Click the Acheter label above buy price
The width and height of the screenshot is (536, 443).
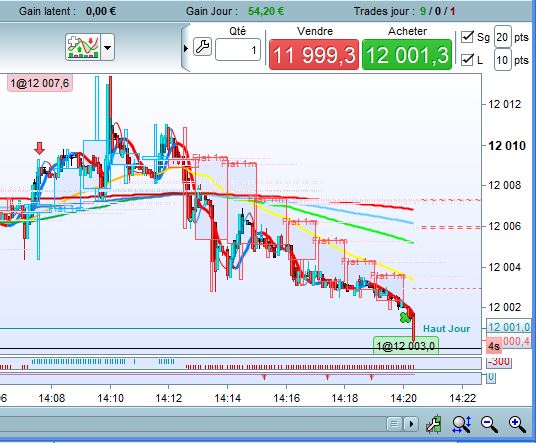tap(407, 31)
